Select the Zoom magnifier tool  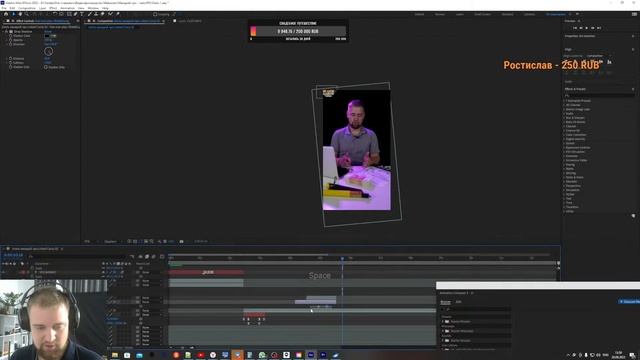26,14
